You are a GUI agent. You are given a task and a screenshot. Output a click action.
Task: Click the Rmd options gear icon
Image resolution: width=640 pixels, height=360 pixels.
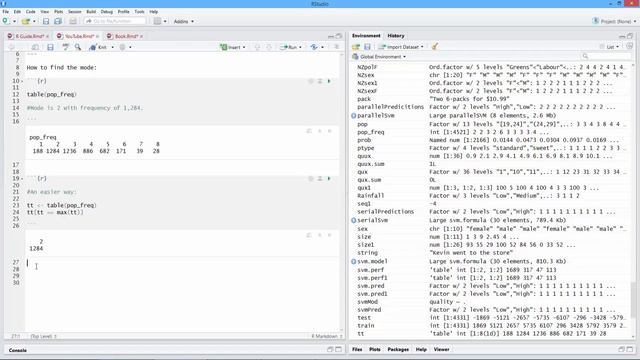coord(122,47)
